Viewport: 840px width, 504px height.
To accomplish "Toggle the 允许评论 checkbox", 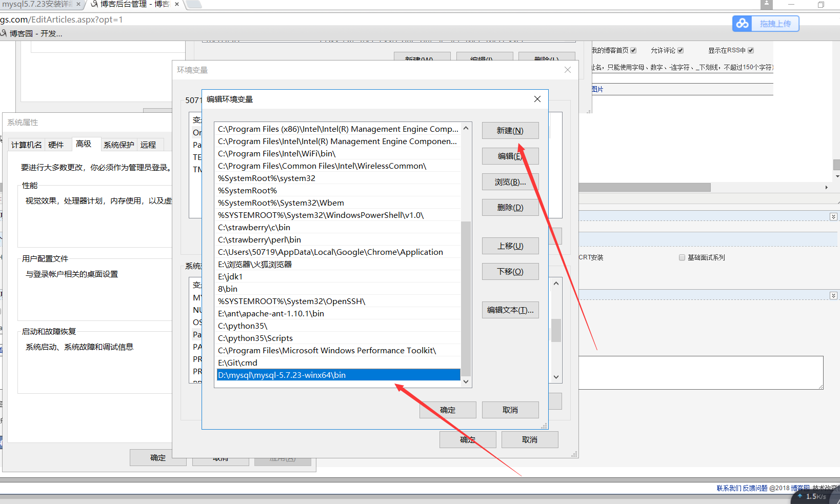I will coord(681,50).
